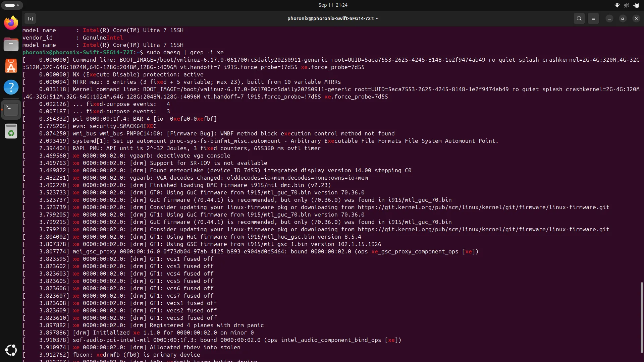Click 'Initialized xe 1.1.0' line

coord(138,333)
